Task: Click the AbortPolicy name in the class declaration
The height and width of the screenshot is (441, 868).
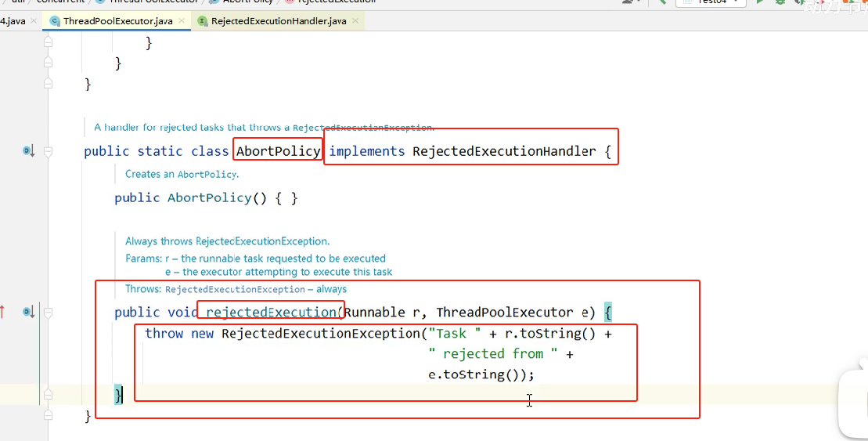Action: coord(279,151)
